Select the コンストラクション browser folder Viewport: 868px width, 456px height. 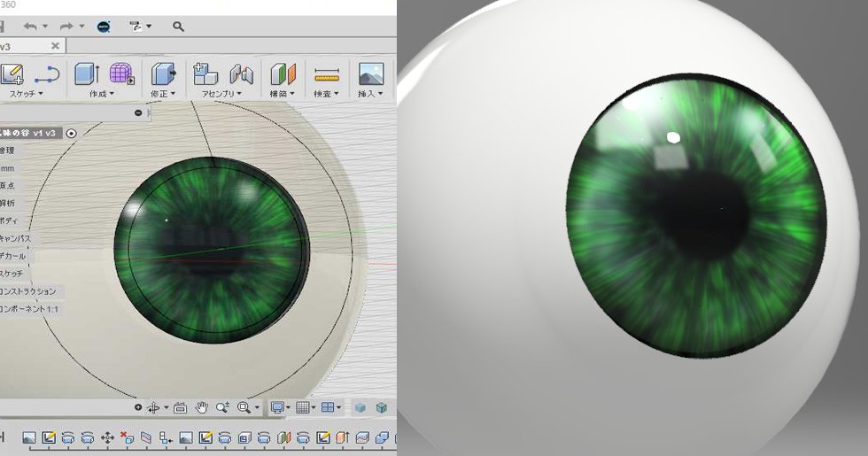pos(28,291)
